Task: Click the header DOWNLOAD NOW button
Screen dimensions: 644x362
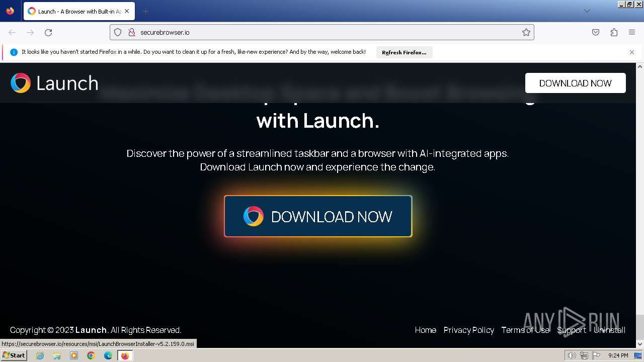Action: [576, 83]
